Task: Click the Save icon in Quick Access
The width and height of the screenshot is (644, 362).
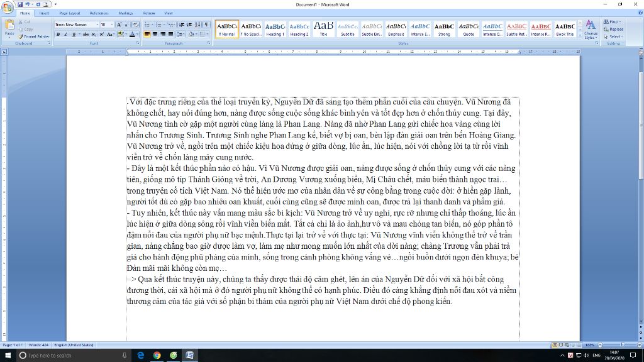Action: pos(20,4)
